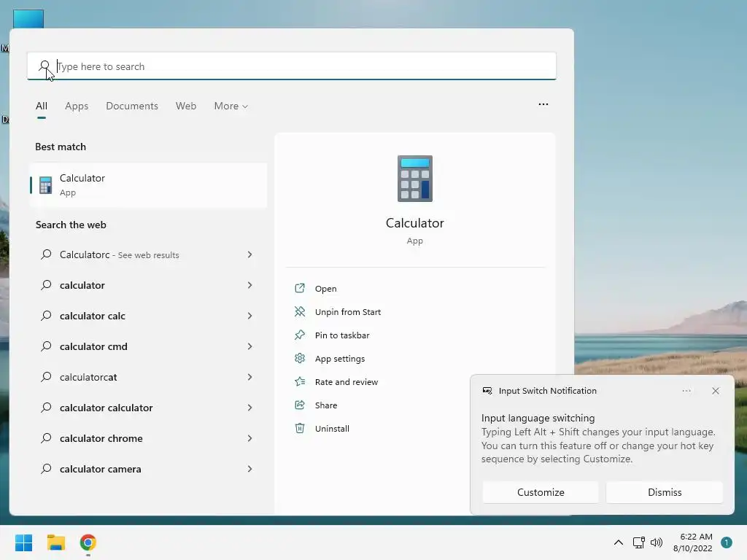Screen dimensions: 747x560
Task: Expand arrow next to calculator calc
Action: 249,316
